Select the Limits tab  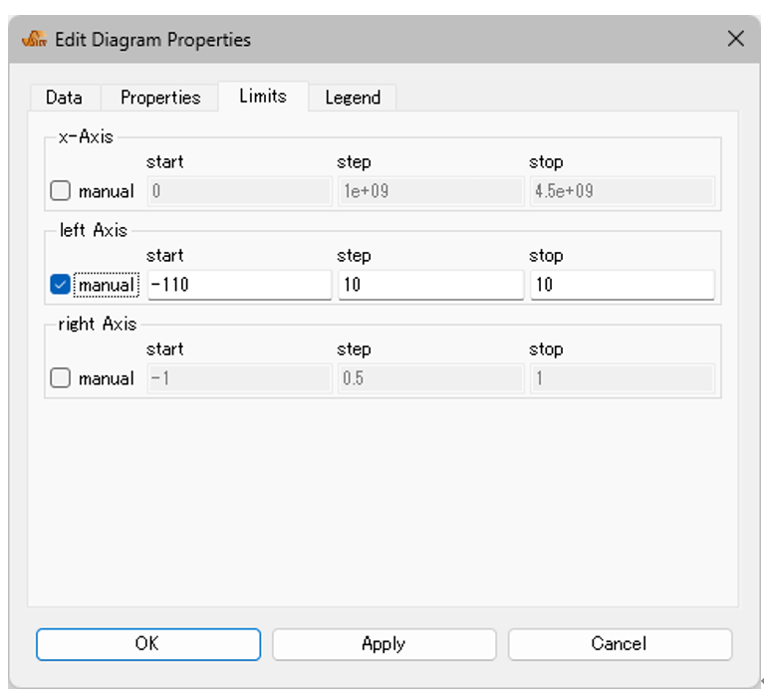coord(263,96)
